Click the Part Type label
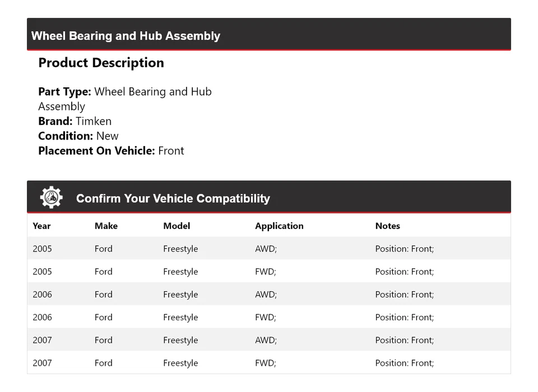This screenshot has width=538, height=392. [64, 92]
